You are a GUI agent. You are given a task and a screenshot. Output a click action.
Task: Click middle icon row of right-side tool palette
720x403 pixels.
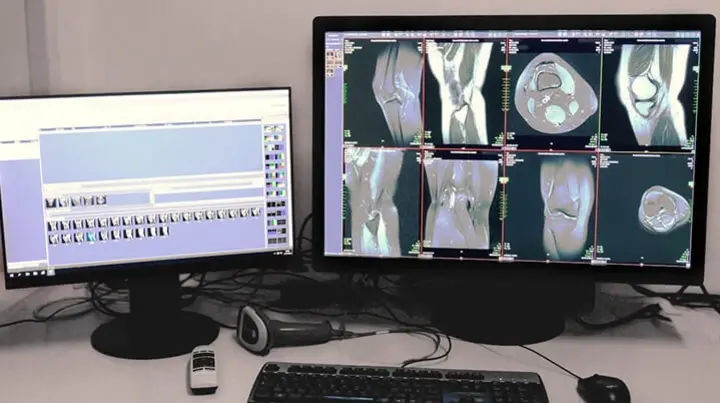point(275,185)
